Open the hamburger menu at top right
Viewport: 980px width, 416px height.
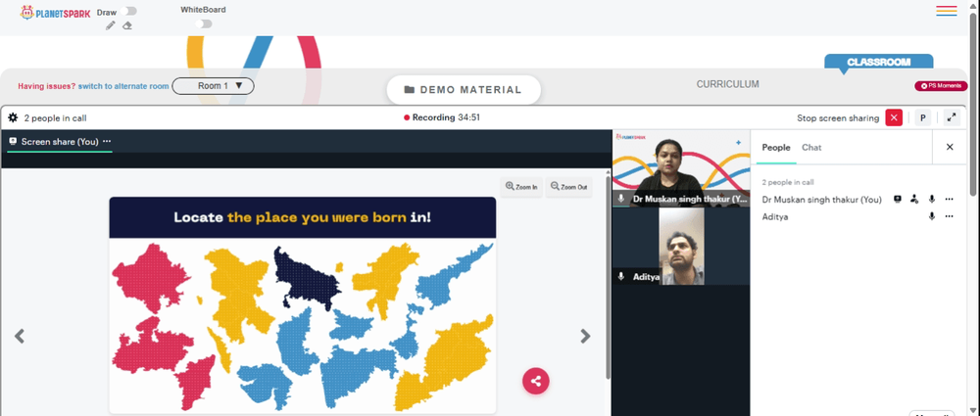pyautogui.click(x=947, y=11)
